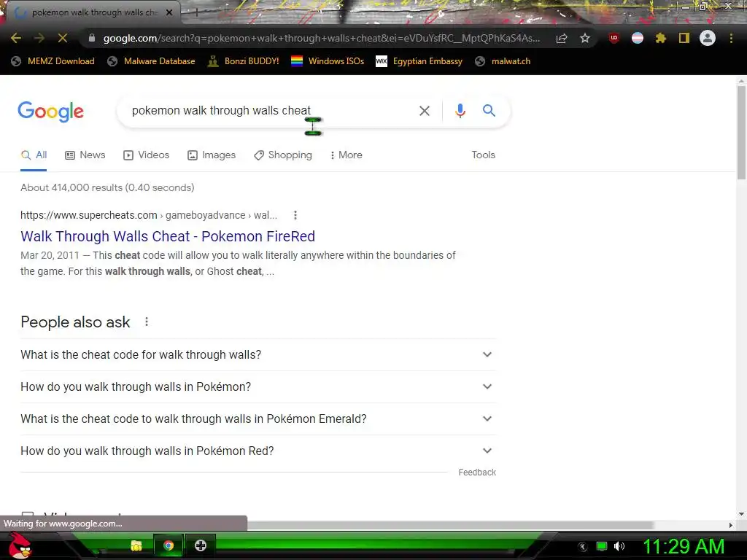Open Walk Through Walls Cheat - Pokemon FireRed
Viewport: 747px width, 560px height.
[x=168, y=236]
